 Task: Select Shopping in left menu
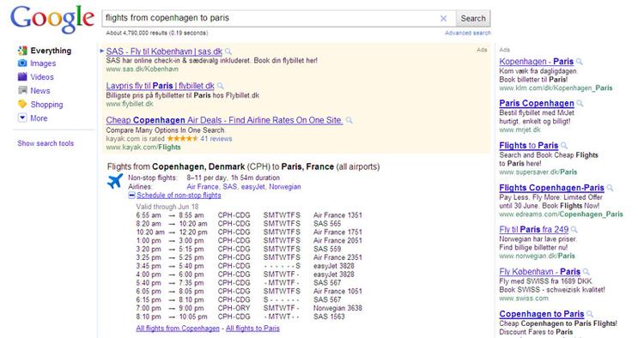click(47, 104)
